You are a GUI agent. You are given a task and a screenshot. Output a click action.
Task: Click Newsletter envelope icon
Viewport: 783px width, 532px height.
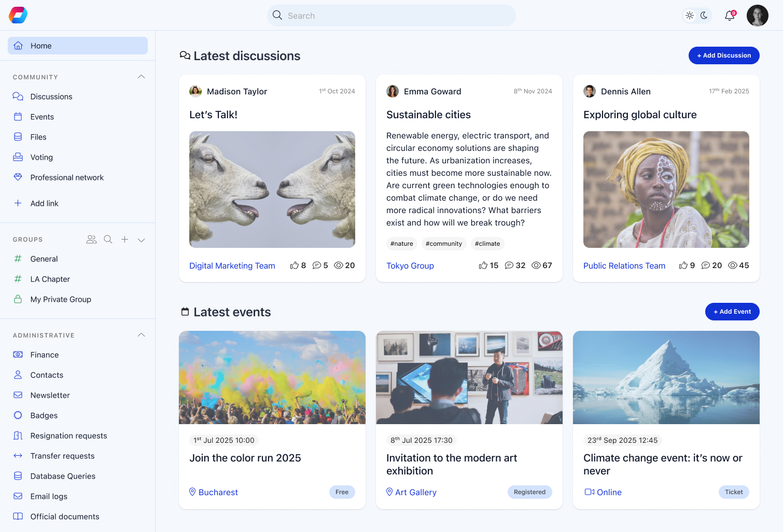[18, 395]
